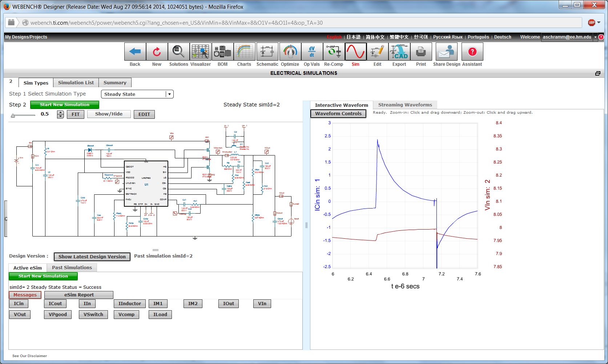Click the browser tabs folder icon
Viewport: 608px width, 364px height.
coord(11,22)
